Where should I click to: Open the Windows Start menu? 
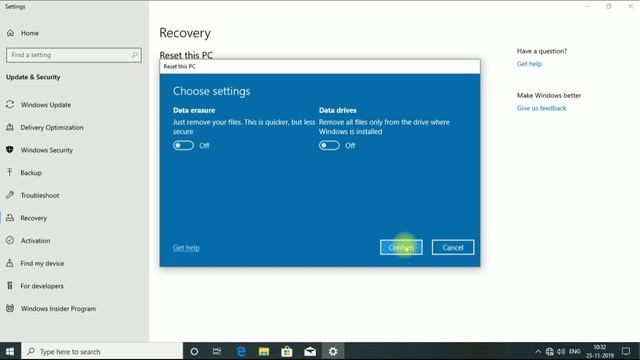10,351
